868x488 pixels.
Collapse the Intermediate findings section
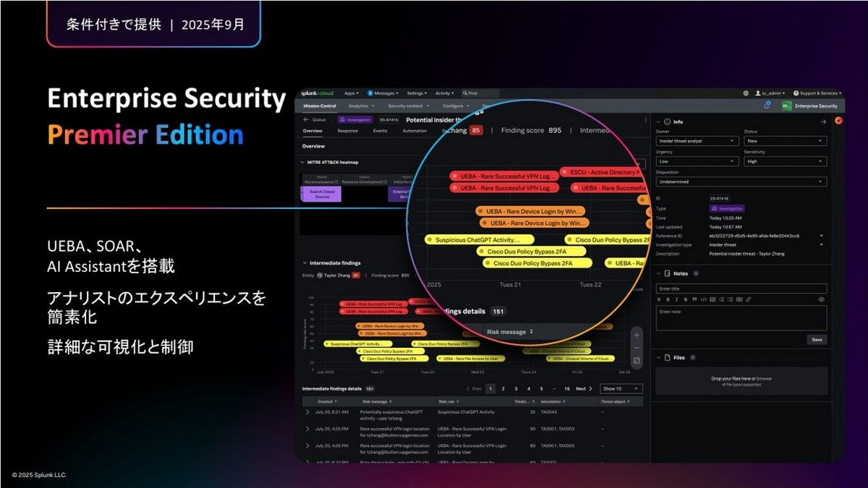(304, 263)
